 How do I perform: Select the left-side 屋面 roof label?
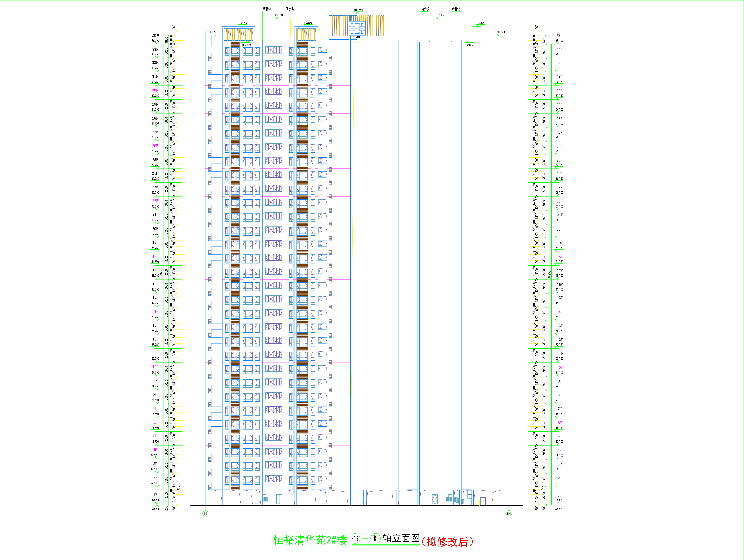click(156, 35)
